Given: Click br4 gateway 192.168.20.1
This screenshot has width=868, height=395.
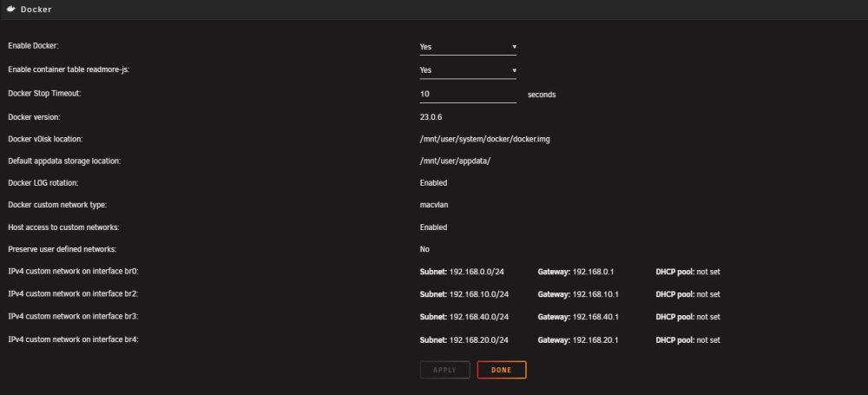Looking at the screenshot, I should point(595,339).
